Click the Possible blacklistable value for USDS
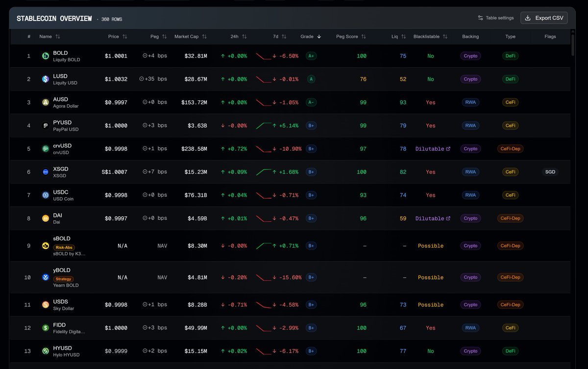588x369 pixels. click(x=431, y=305)
